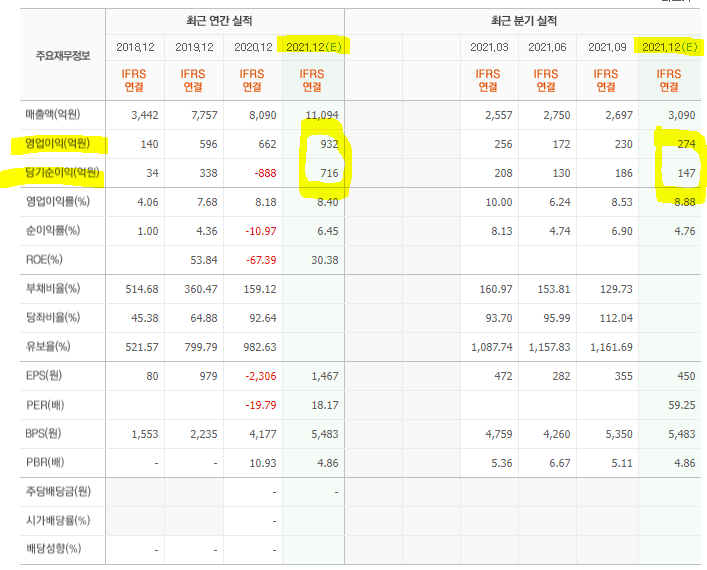Click the highlighted 147 net income value
The height and width of the screenshot is (570, 707).
coord(686,173)
